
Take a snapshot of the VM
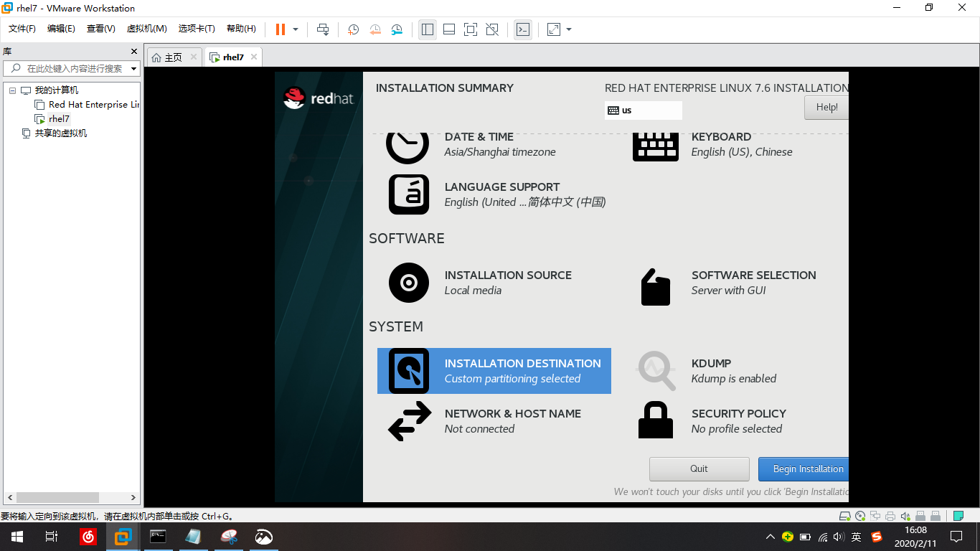point(354,29)
